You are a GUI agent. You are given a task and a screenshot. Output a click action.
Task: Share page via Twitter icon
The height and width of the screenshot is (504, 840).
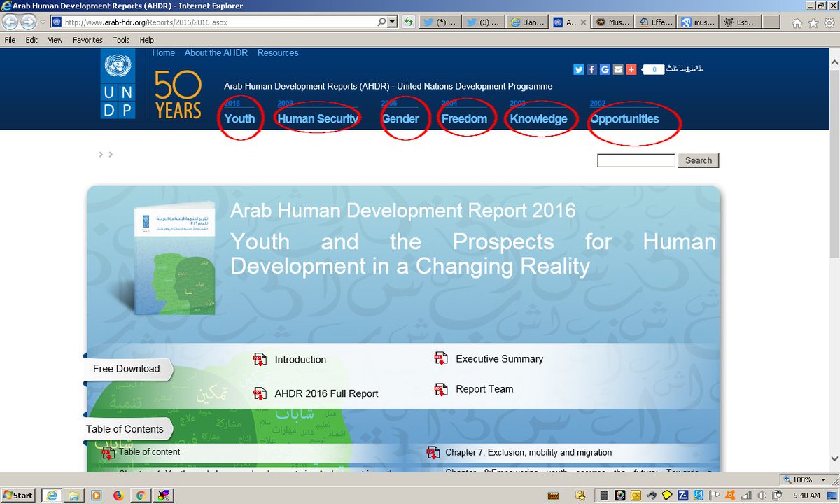(x=579, y=69)
